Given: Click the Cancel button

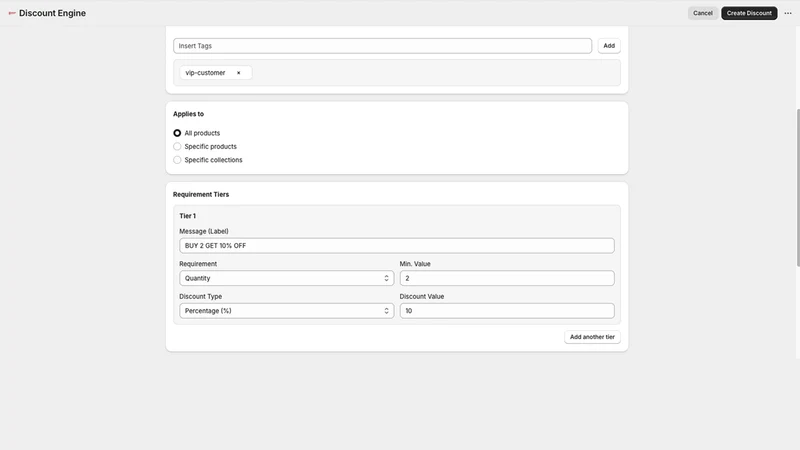Looking at the screenshot, I should point(703,13).
